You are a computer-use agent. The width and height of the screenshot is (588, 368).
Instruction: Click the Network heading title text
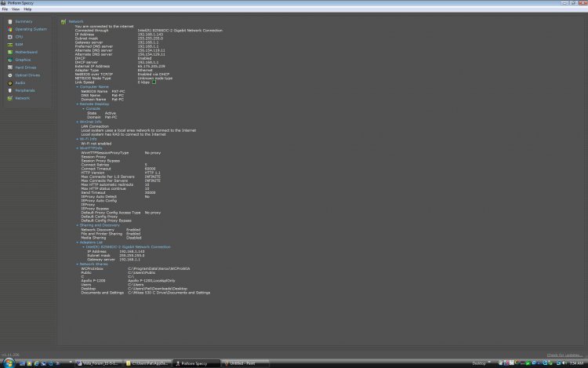pyautogui.click(x=76, y=22)
